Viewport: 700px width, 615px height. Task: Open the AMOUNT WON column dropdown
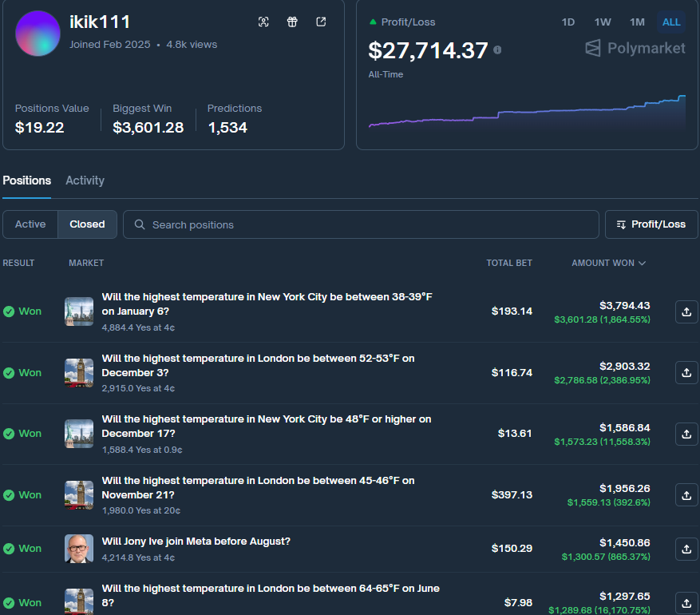[608, 263]
